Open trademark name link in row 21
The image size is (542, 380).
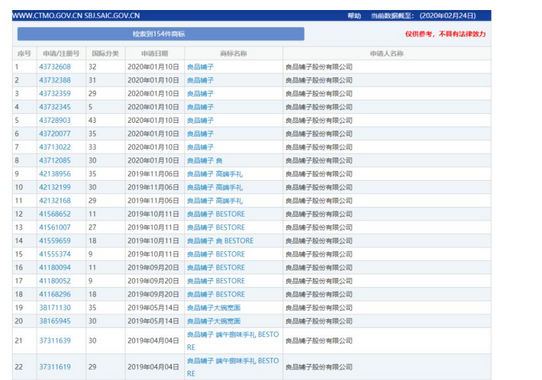233,341
